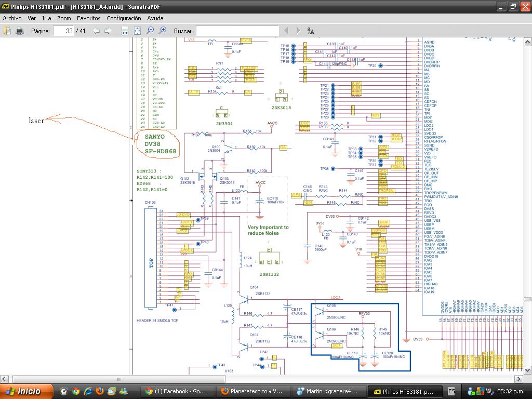Click the horizontal scrollbar right arrow
The width and height of the screenshot is (532, 399).
point(519,379)
